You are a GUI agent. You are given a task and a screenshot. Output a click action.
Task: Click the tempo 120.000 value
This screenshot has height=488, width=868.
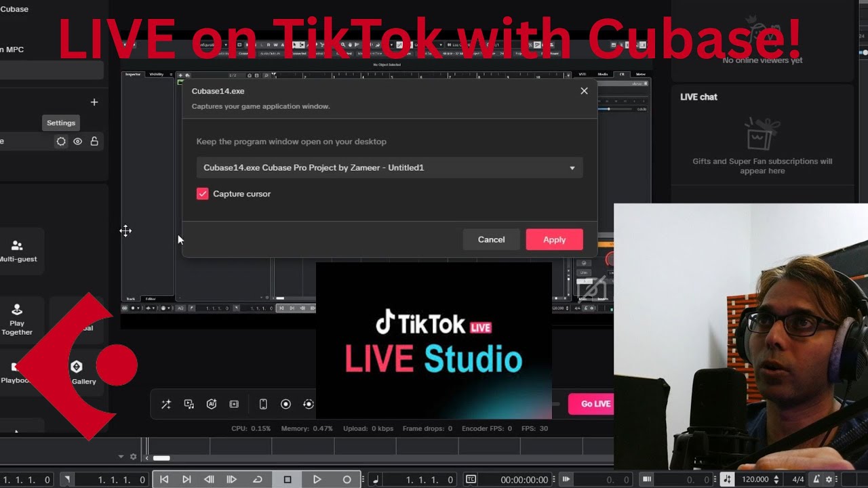point(755,479)
